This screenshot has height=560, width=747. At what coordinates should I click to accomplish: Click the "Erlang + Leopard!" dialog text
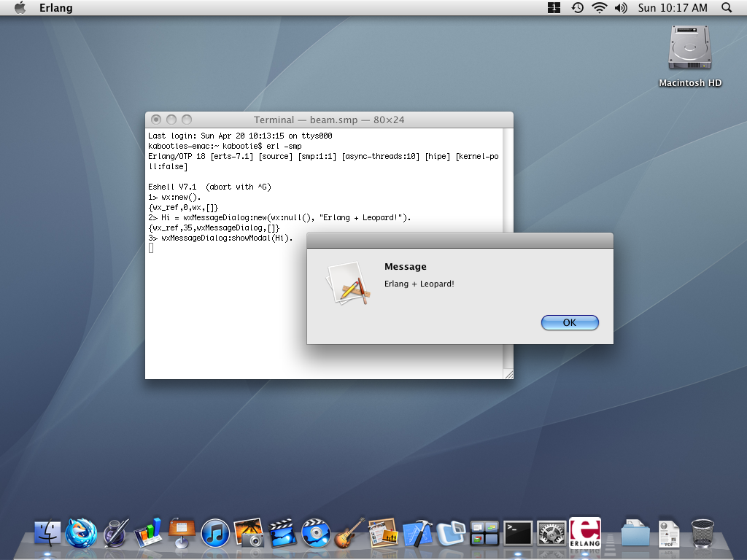point(419,284)
